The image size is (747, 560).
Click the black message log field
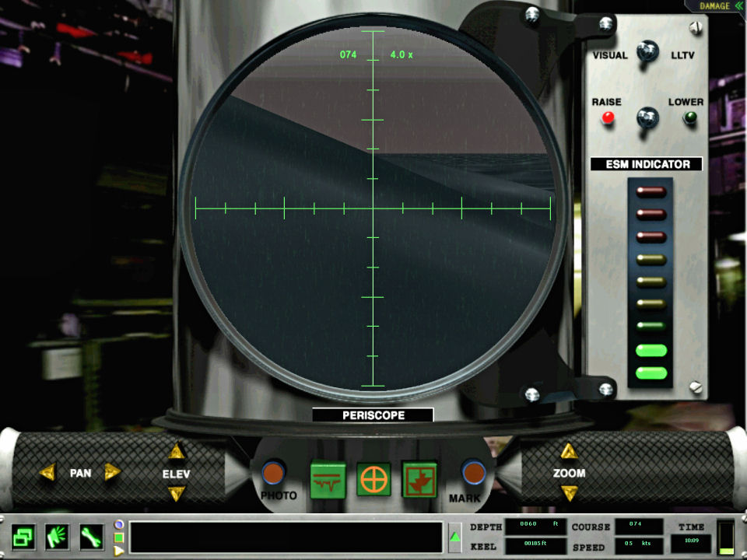coord(286,537)
